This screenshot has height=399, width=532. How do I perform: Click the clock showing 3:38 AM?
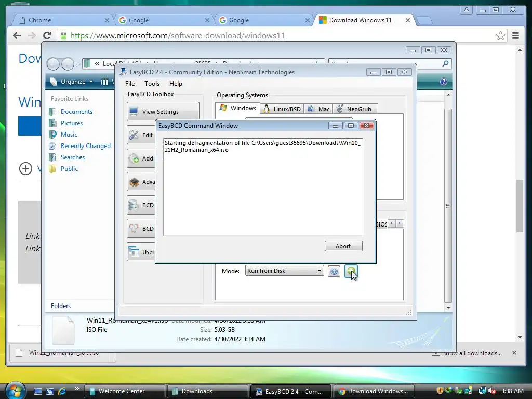click(x=512, y=391)
